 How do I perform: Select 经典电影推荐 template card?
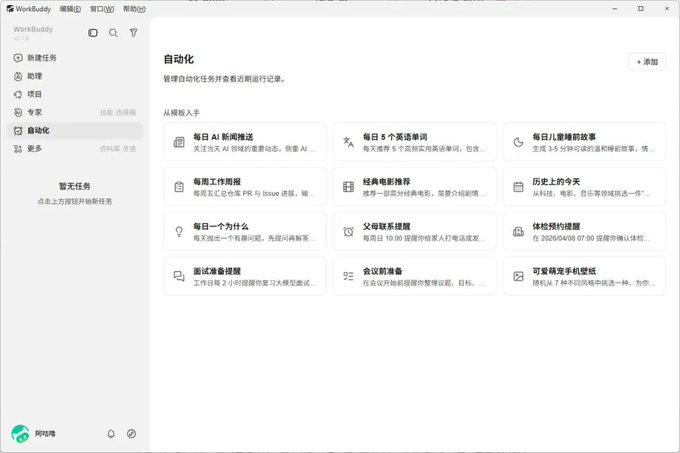415,186
